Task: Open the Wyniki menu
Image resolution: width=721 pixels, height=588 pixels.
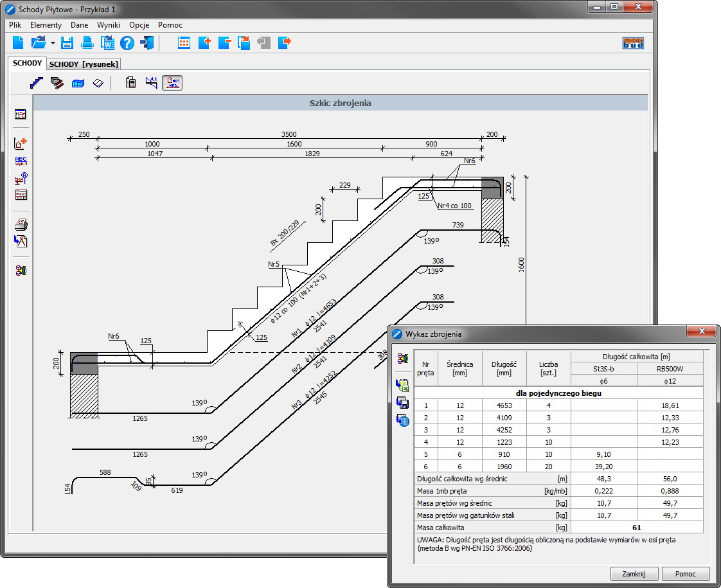Action: (109, 25)
